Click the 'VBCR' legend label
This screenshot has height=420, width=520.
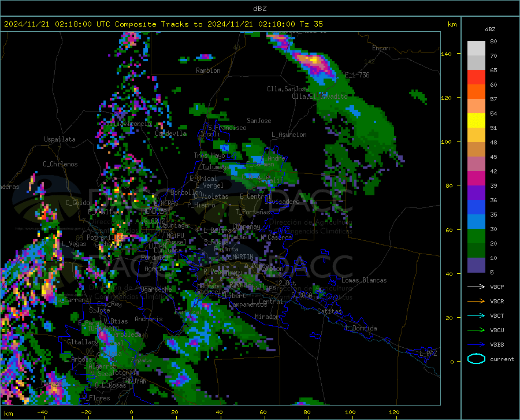(497, 302)
